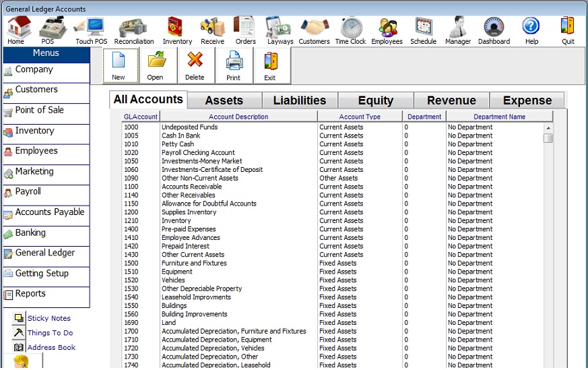588x370 pixels.
Task: Launch the POS cash register icon
Action: [52, 30]
